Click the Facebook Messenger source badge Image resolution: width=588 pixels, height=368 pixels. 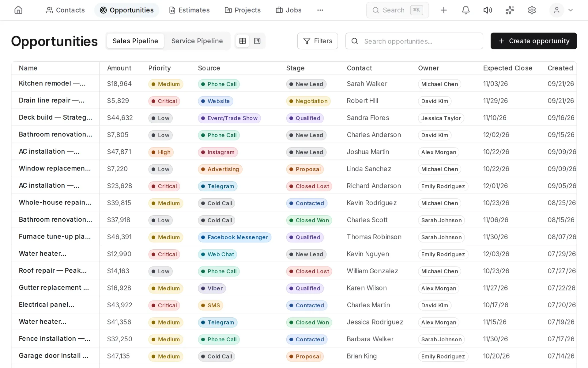235,237
